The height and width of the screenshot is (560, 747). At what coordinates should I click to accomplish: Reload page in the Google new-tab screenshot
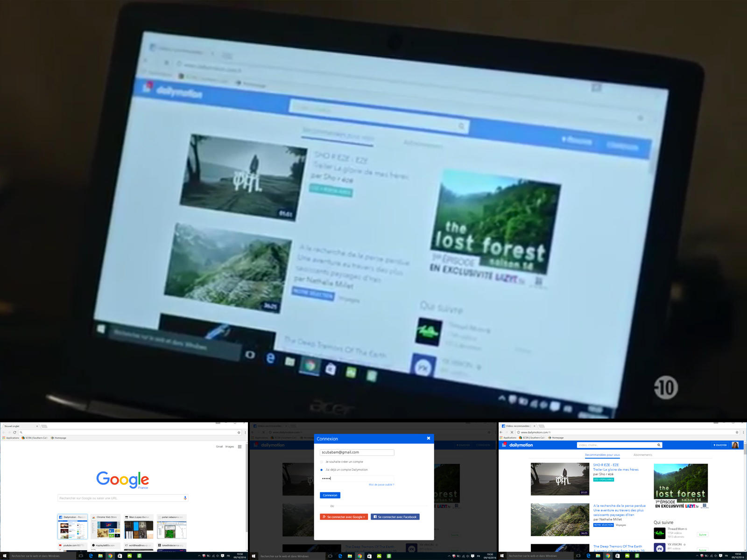click(x=14, y=433)
